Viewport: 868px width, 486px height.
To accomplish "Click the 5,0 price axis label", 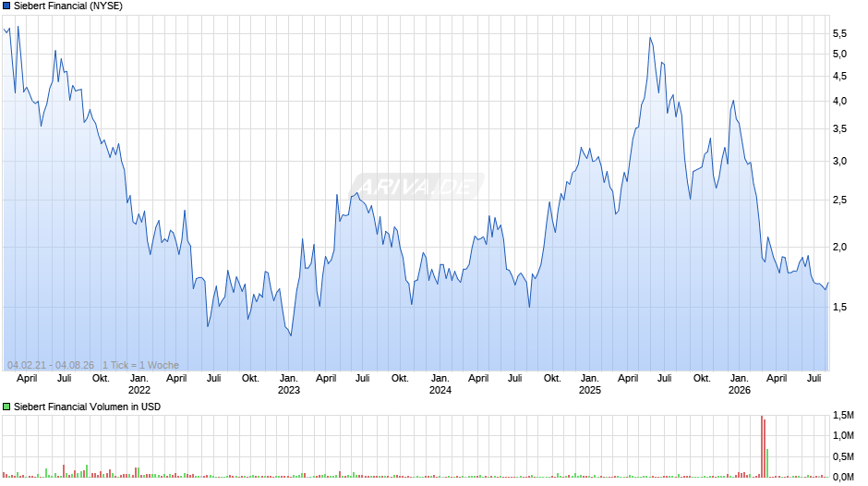I will point(839,55).
